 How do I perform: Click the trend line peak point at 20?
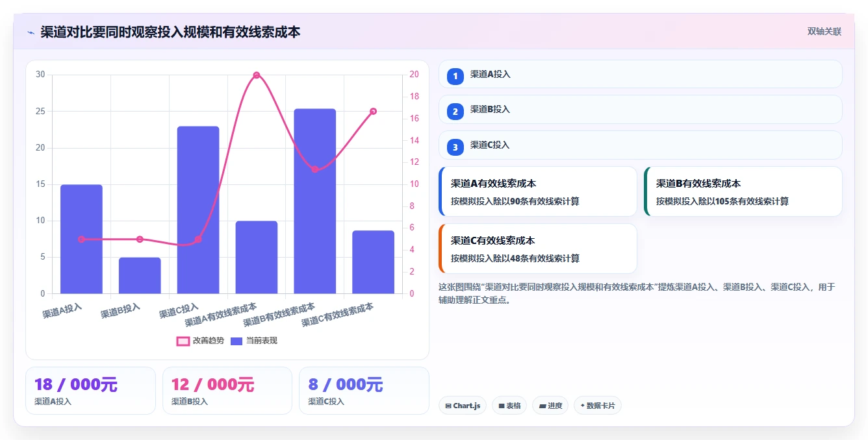tap(257, 75)
